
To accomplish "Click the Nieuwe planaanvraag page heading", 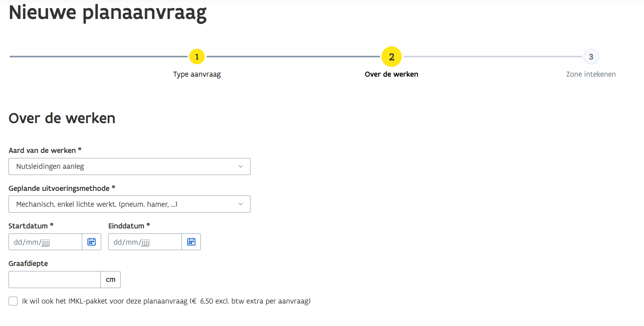I will (108, 12).
